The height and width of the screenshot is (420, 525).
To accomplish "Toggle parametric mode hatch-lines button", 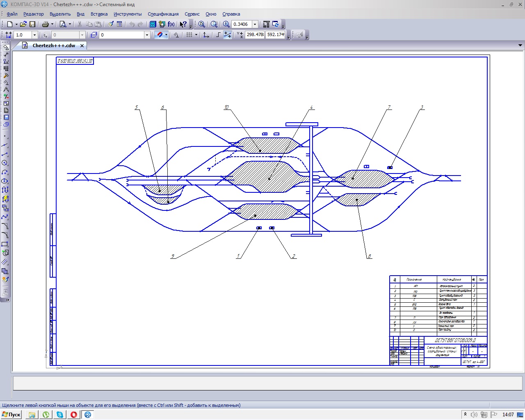I will (176, 35).
